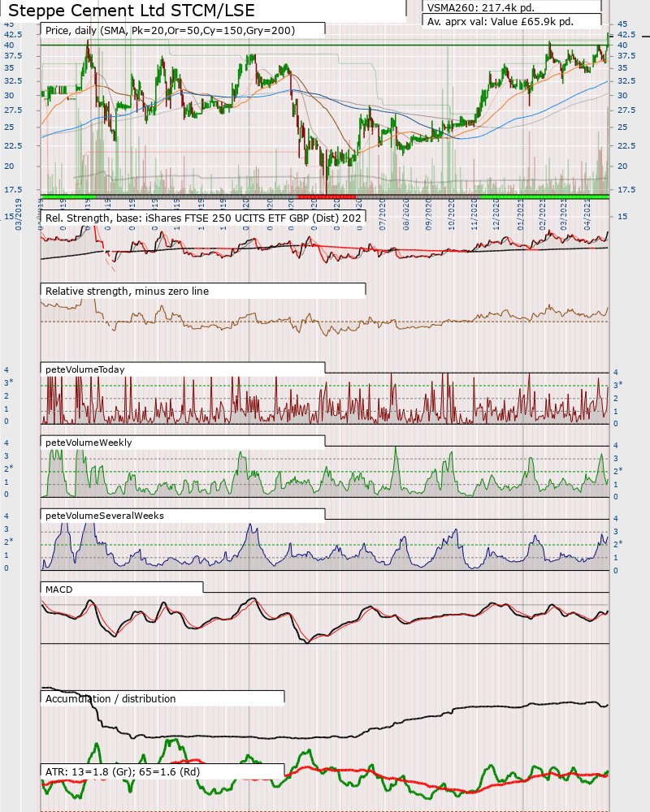Click the 27.5 value on the left price axis
Screen dimensions: 650x812
coord(13,110)
